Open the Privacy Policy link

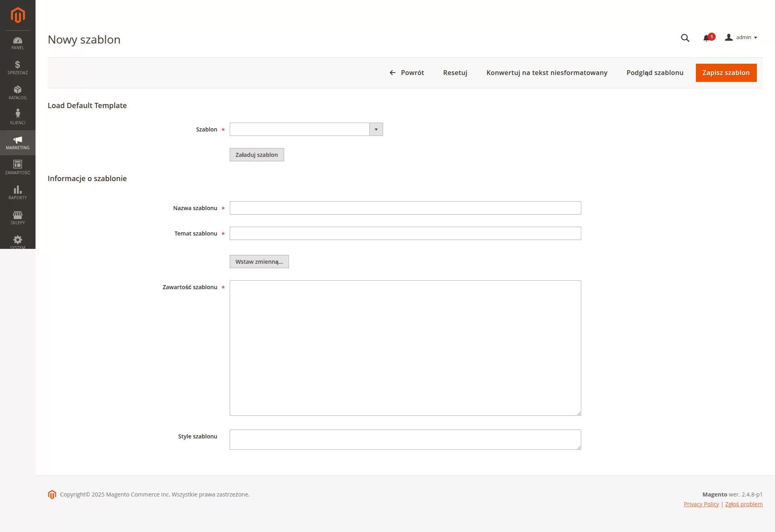701,504
